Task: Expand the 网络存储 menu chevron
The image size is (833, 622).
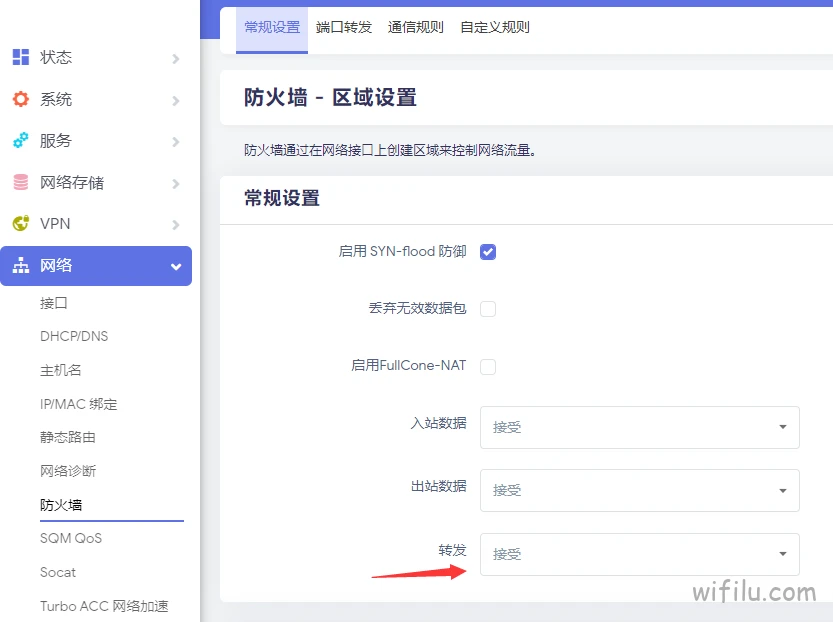Action: tap(176, 184)
